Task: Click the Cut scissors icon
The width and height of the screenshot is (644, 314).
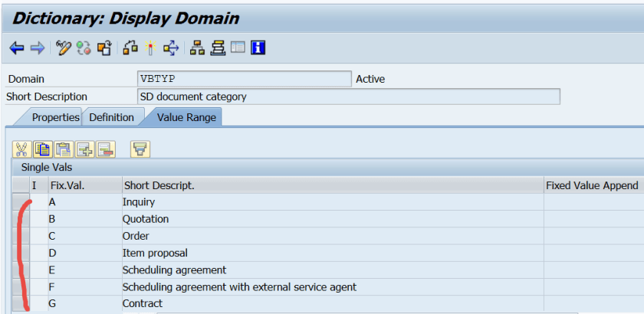Action: point(21,149)
